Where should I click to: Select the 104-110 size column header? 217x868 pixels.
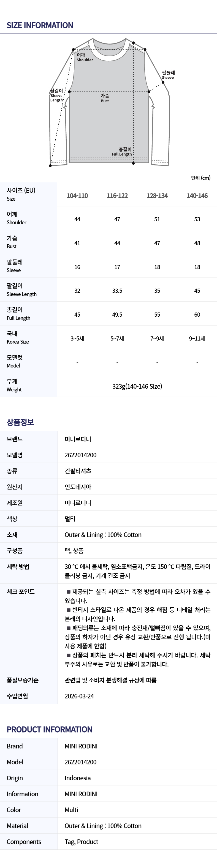(x=77, y=196)
